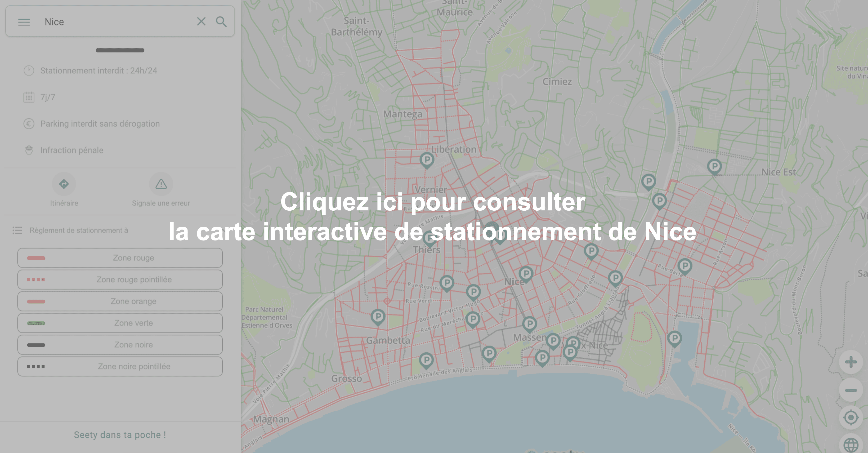Screen dimensions: 868x453
Task: Click the clock icon next to Stationnement interdit
Action: 29,70
